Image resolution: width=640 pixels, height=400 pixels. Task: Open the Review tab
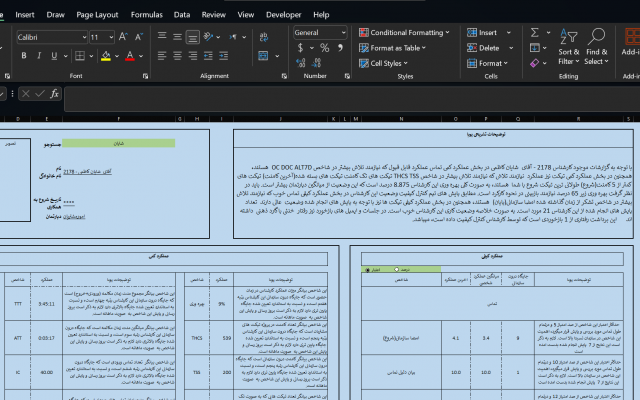pos(213,15)
